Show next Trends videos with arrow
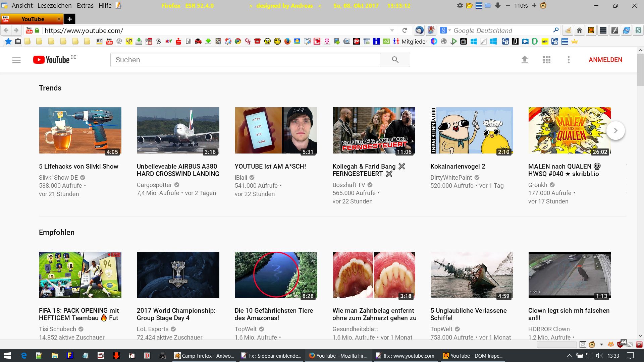 point(615,131)
